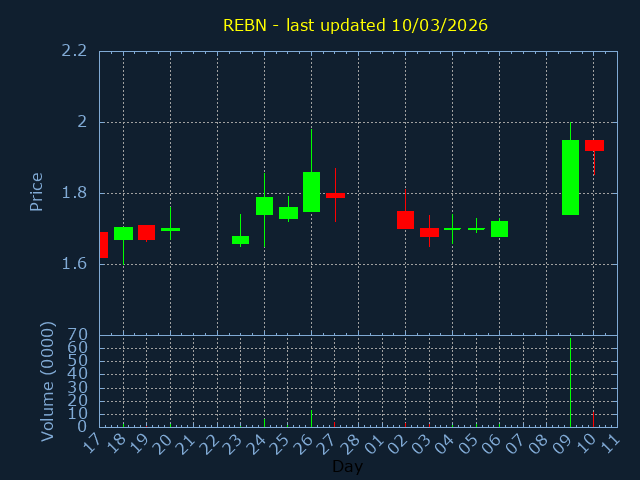The image size is (640, 480).
Task: Click the green candle on day 23
Action: pyautogui.click(x=240, y=240)
